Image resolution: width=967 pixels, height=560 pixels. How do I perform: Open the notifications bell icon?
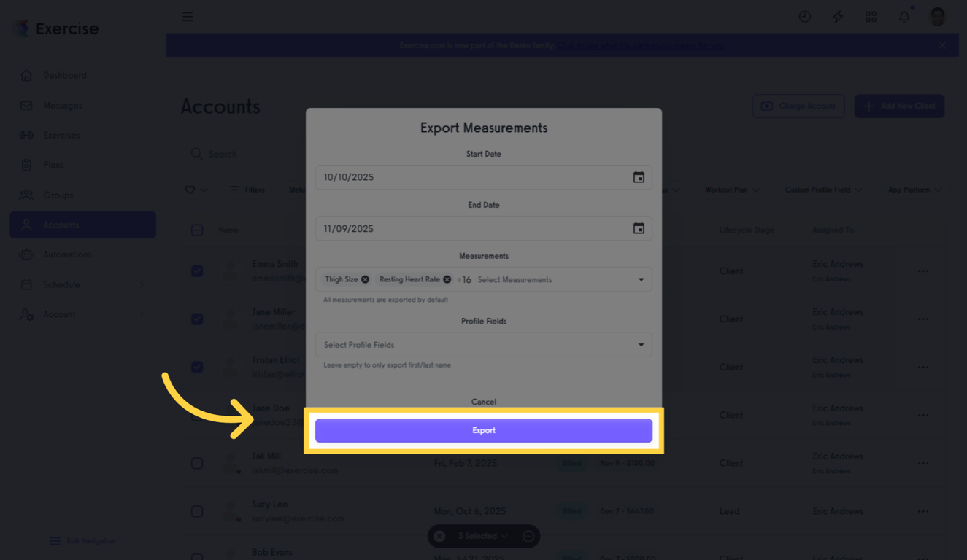904,16
